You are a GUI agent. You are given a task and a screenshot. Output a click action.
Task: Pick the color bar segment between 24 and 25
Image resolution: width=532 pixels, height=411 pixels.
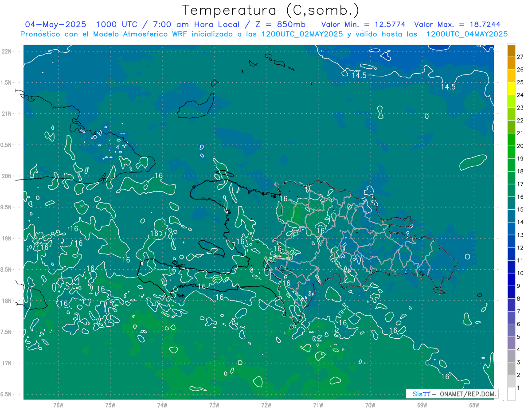[x=511, y=89]
